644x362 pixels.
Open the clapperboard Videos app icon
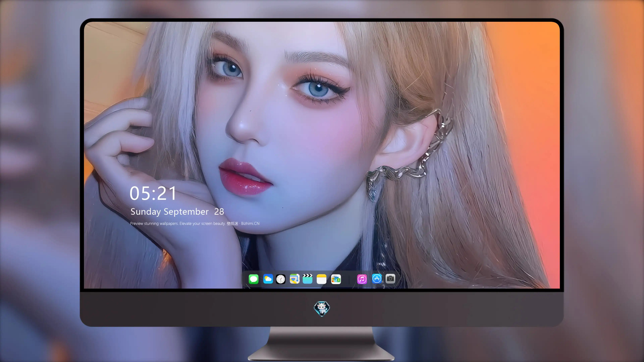[x=308, y=279]
